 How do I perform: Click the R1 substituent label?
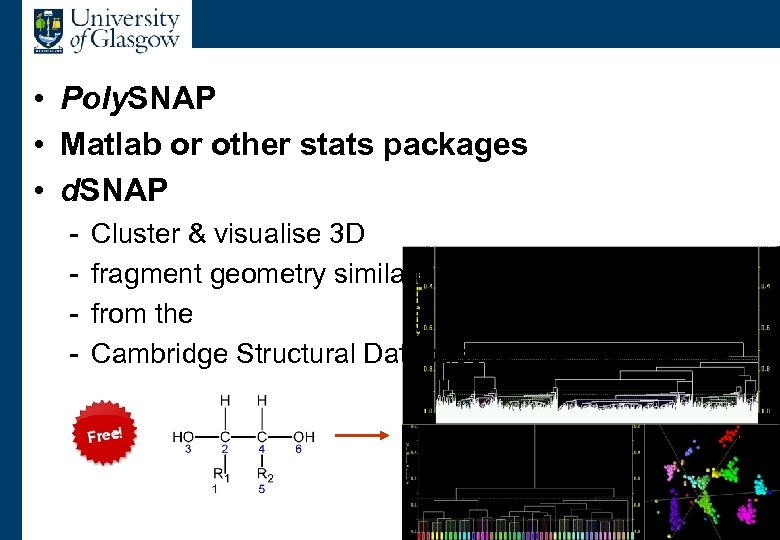point(221,474)
